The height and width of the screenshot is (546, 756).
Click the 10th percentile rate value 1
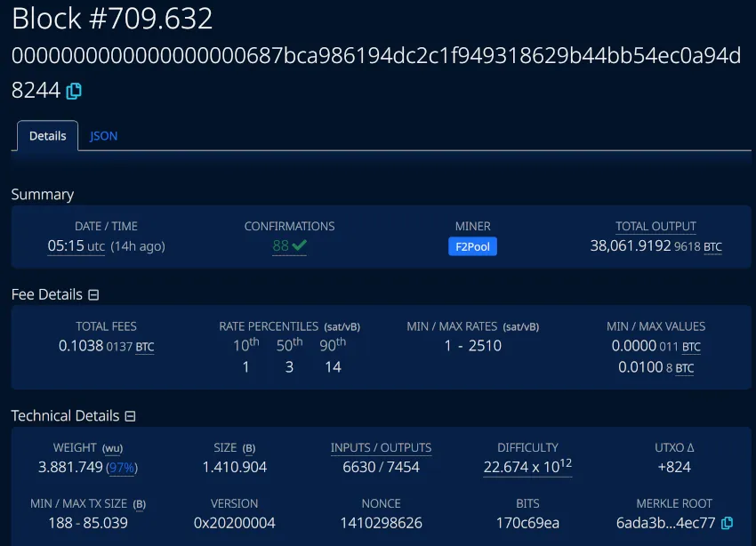tap(245, 367)
